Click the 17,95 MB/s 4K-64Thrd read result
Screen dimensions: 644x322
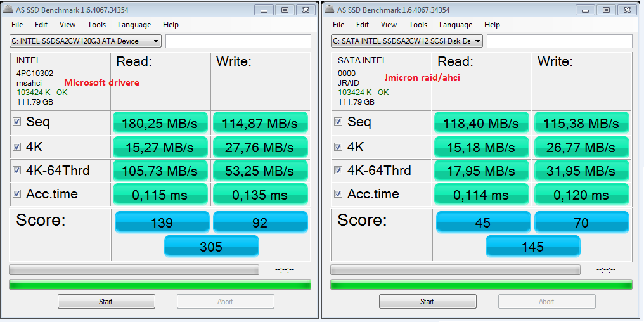coord(481,171)
